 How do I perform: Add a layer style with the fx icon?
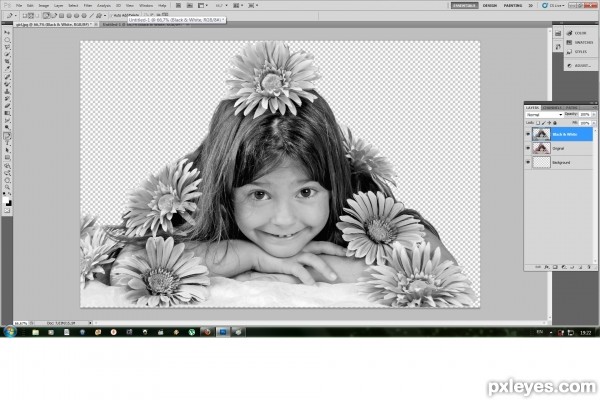tap(546, 267)
